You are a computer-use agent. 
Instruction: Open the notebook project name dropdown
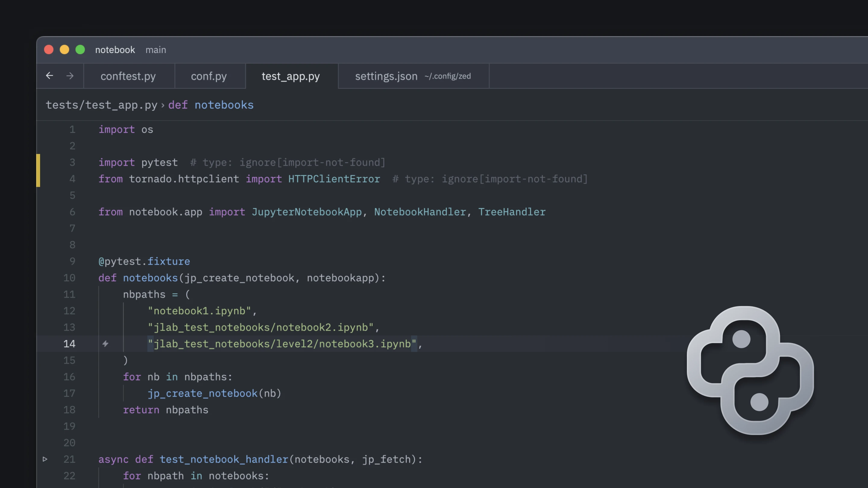115,50
